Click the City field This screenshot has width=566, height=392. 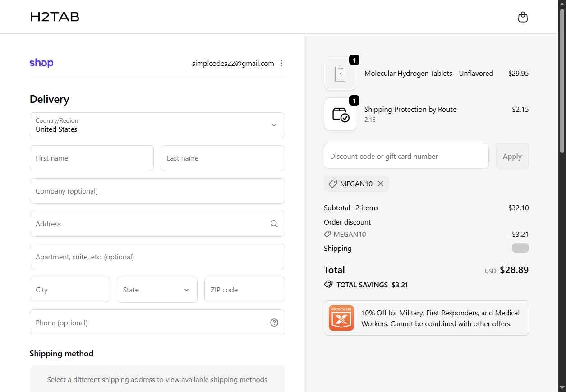point(70,290)
